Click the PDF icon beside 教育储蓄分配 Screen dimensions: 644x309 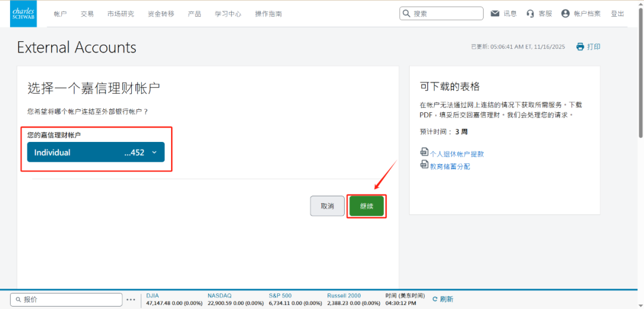[x=425, y=165]
